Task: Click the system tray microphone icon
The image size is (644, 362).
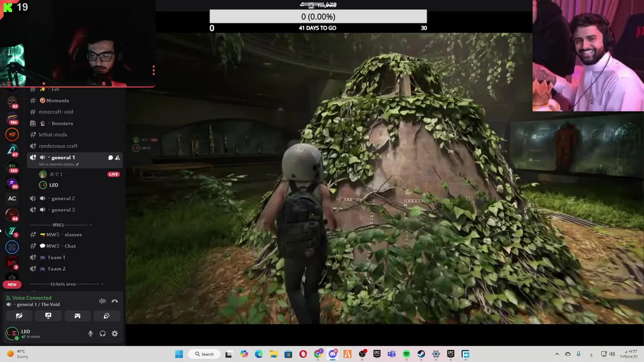Action: (579, 354)
